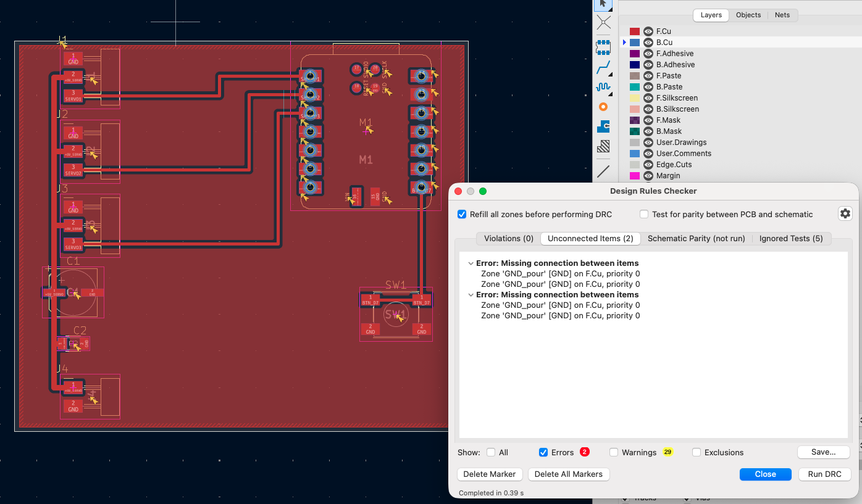The image size is (862, 504).
Task: Click the Delete Marker button
Action: [490, 474]
